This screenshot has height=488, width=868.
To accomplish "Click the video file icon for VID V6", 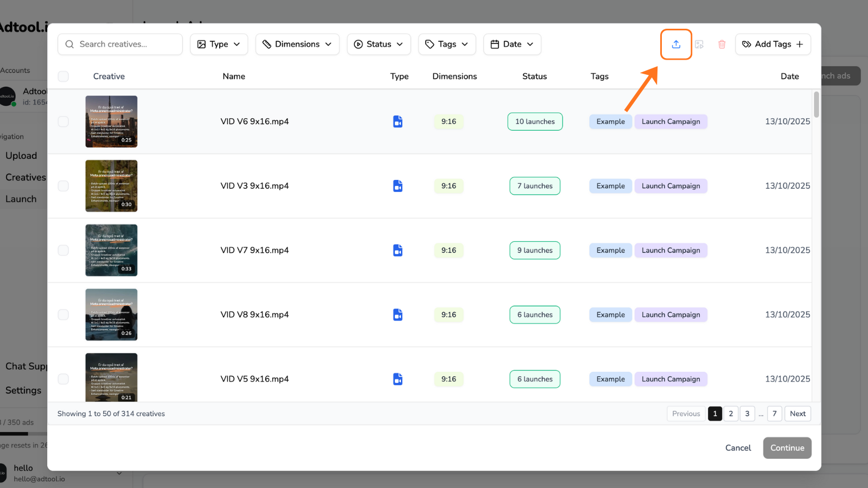I will tap(398, 121).
